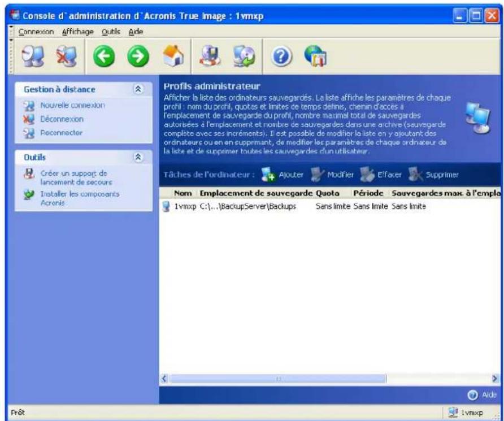Open the Affichage menu
Image resolution: width=504 pixels, height=421 pixels.
[78, 32]
